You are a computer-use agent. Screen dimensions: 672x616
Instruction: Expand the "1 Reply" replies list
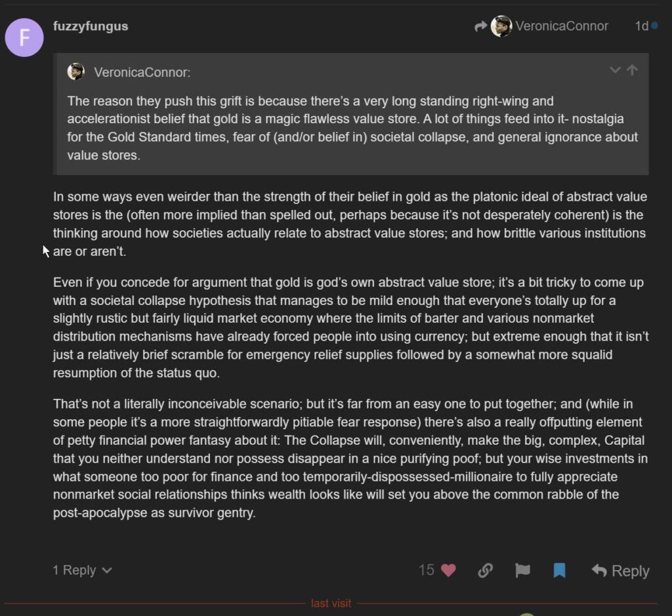click(82, 570)
